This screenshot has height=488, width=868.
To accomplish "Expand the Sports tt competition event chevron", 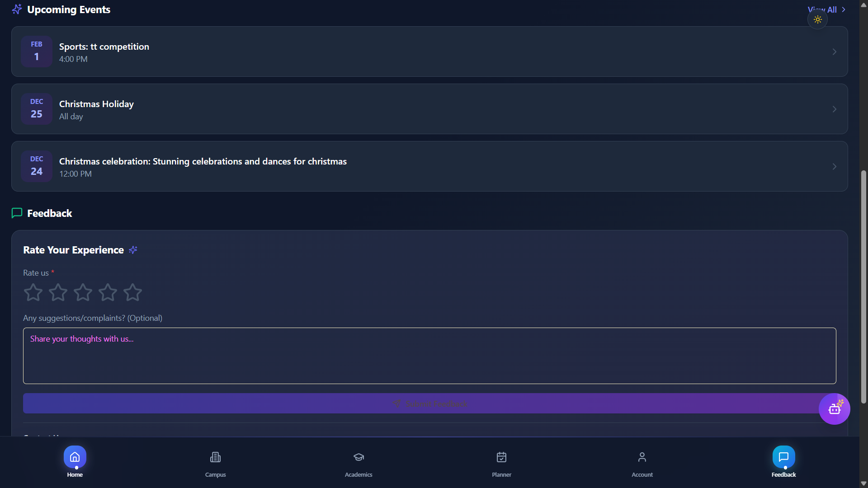I will click(834, 52).
